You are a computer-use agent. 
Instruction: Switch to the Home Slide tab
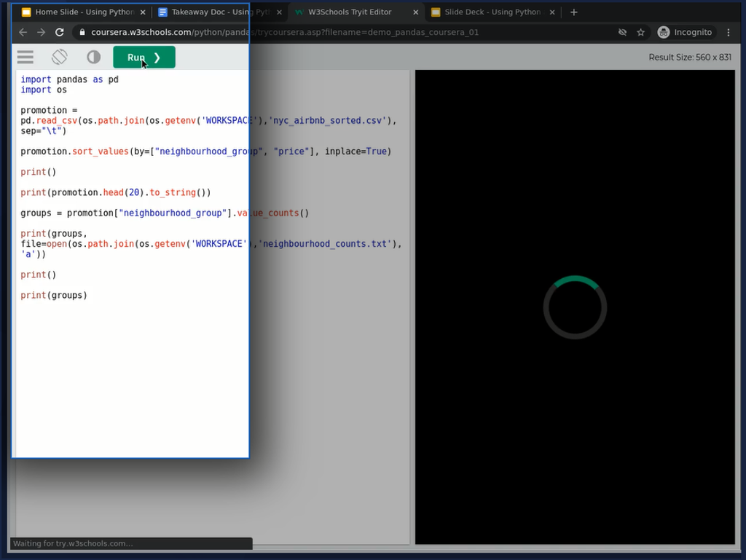79,12
